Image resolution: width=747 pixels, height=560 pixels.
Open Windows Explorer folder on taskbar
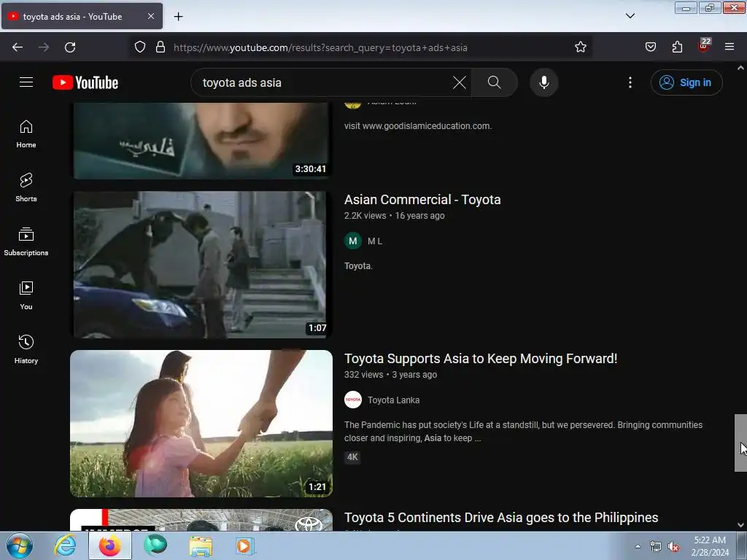(201, 545)
